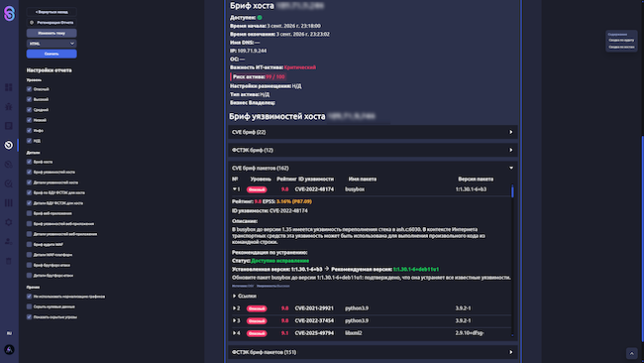Collapse row 1 CVE-2022-48174 details
Image resolution: width=644 pixels, height=363 pixels.
pos(235,189)
